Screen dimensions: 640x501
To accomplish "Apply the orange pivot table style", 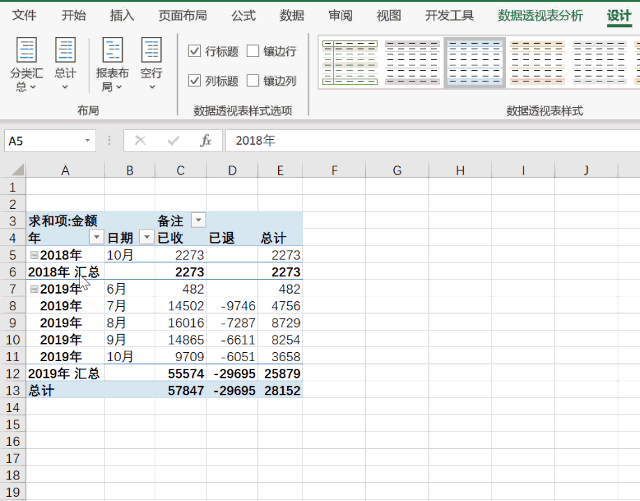I will (537, 62).
